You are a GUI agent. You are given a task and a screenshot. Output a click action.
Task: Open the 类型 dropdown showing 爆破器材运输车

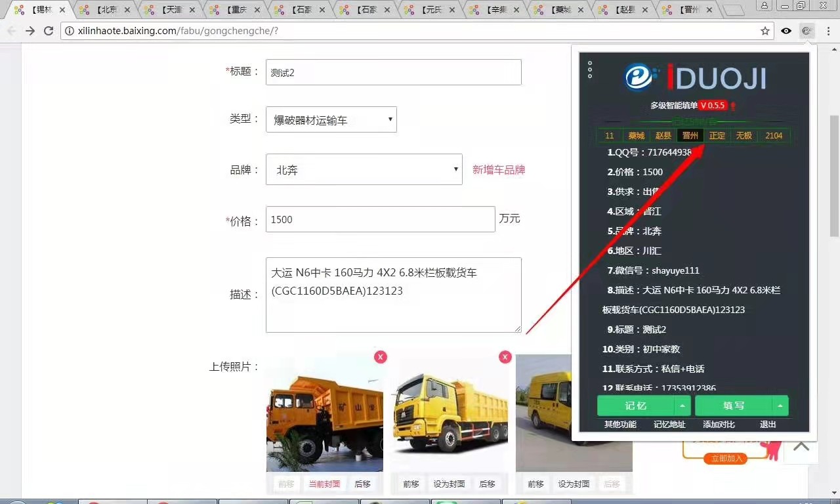pos(331,119)
